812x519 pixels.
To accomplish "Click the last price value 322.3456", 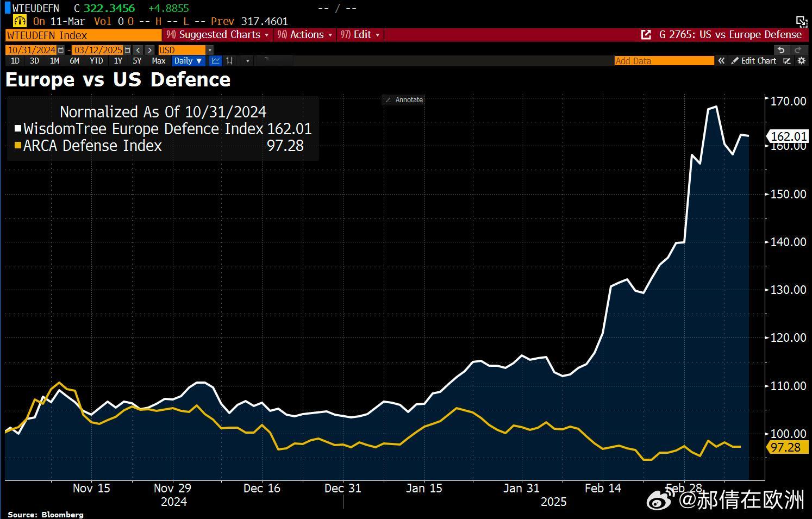I will point(109,8).
